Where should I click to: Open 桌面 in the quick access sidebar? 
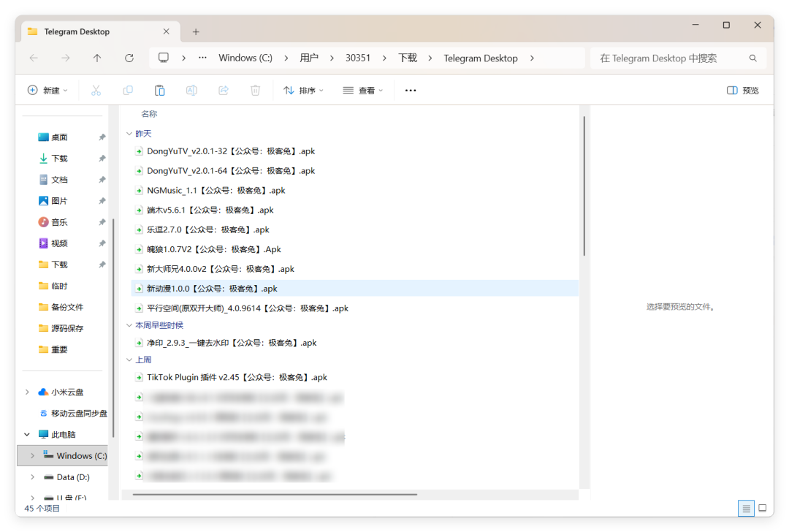tap(59, 137)
